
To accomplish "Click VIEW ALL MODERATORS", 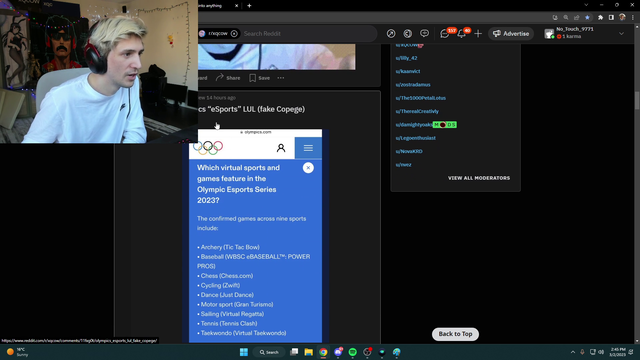I will pyautogui.click(x=479, y=178).
